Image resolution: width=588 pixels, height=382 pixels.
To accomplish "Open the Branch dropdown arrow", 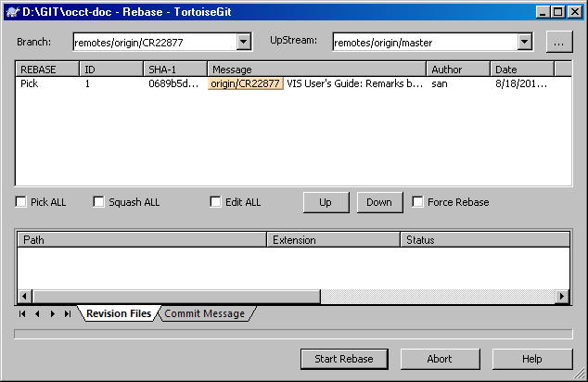I will coord(244,42).
